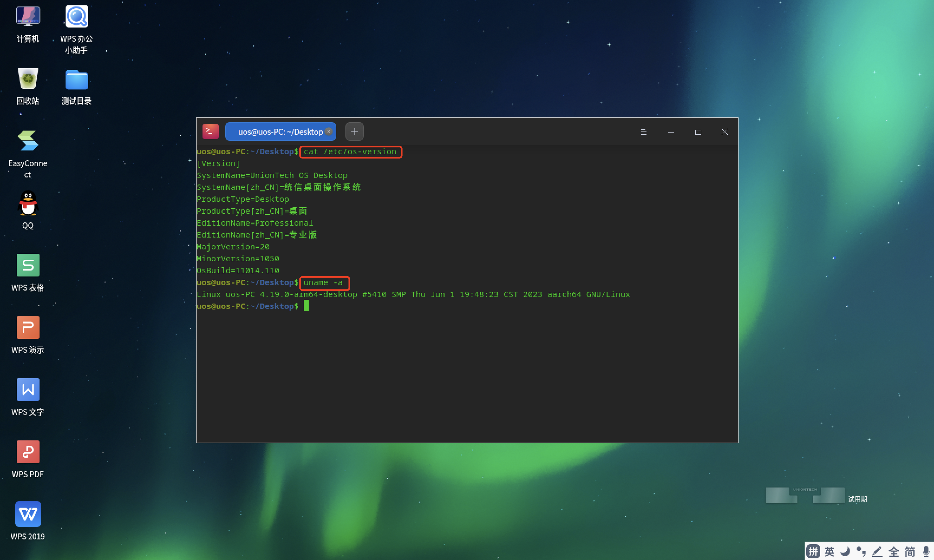934x560 pixels.
Task: Open WPS 办公小助手 icon
Action: (77, 17)
